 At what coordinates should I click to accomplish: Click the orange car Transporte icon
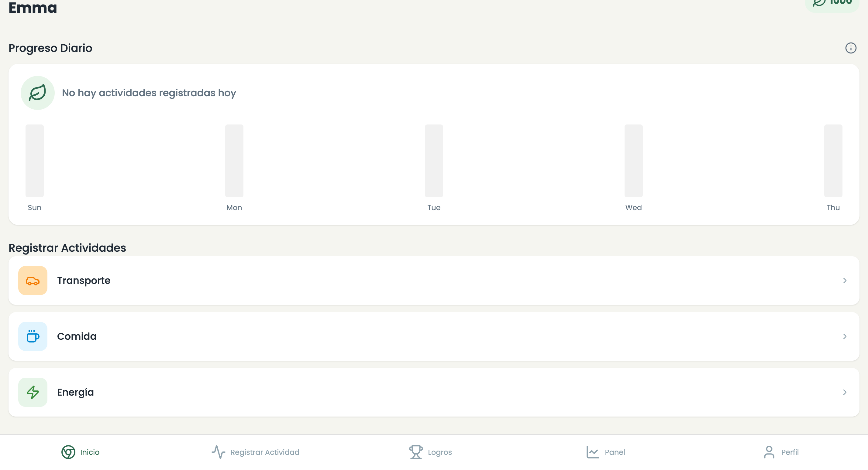click(33, 281)
